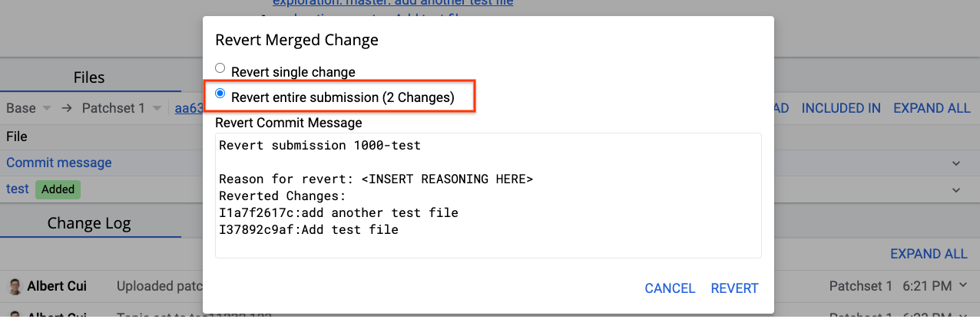Open the Patchset 1 dropdown

click(x=121, y=108)
